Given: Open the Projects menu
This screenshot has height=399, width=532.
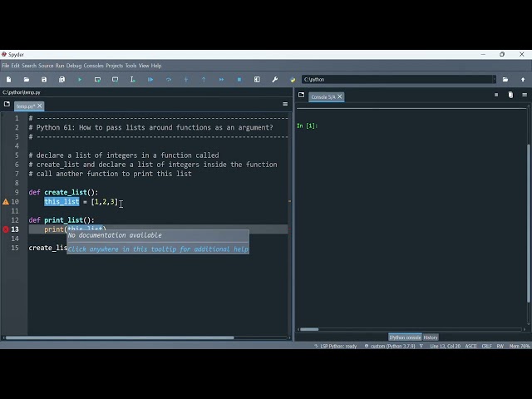Looking at the screenshot, I should (115, 66).
